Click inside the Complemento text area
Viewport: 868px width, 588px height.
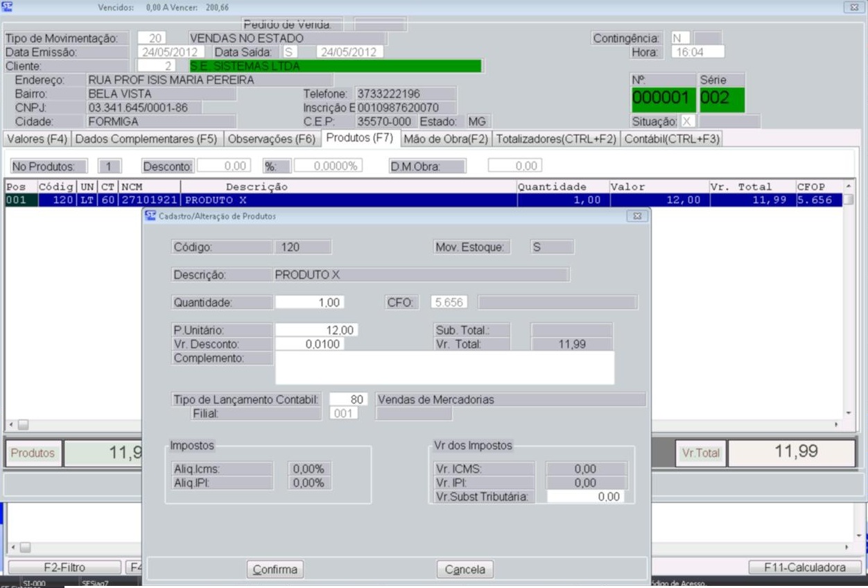pos(444,367)
